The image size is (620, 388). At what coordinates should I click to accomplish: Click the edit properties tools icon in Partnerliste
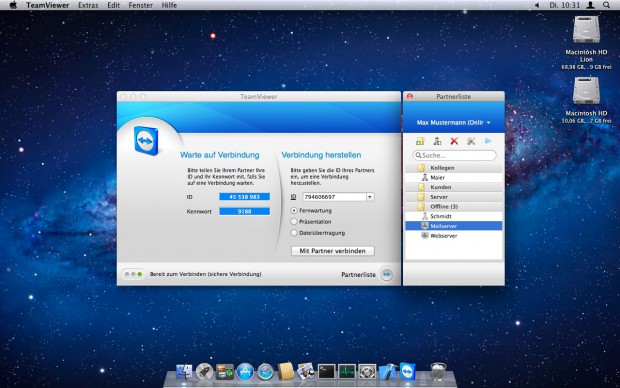(471, 141)
